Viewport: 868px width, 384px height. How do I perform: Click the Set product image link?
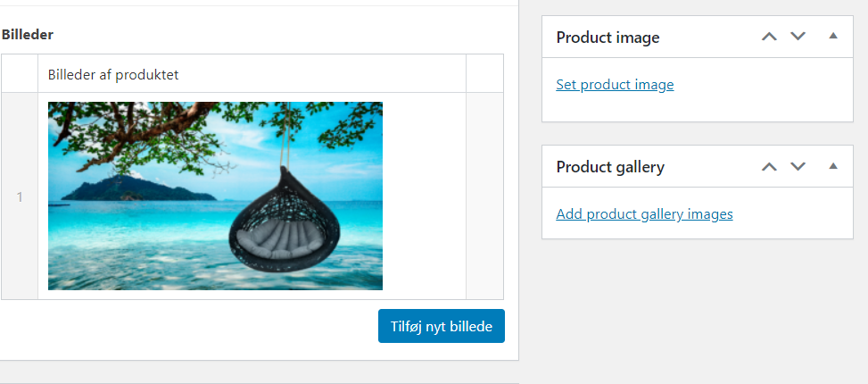pos(615,85)
